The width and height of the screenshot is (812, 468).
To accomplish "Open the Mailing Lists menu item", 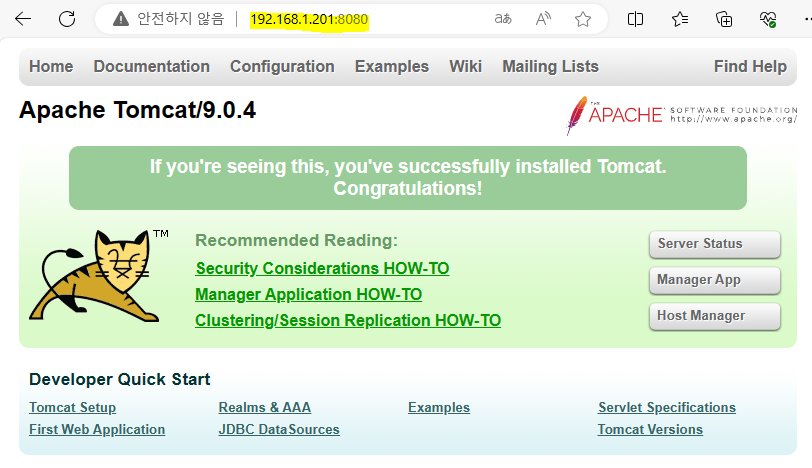I will pos(550,66).
